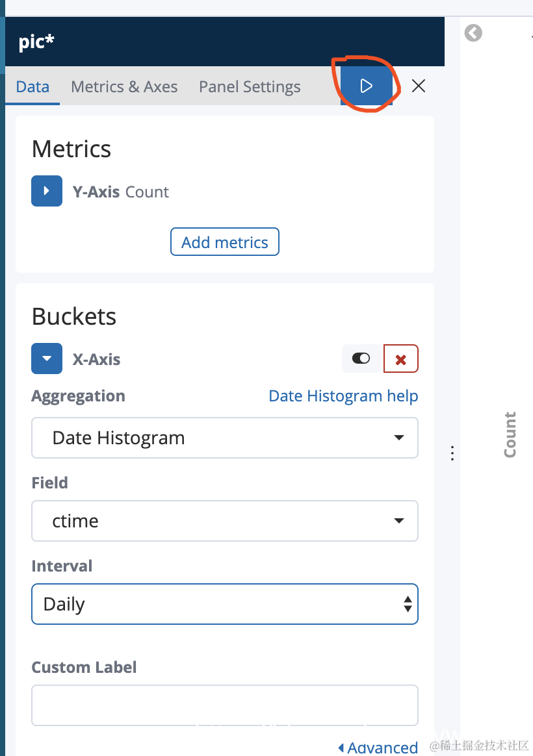Open the Date Histogram help link

coord(343,396)
